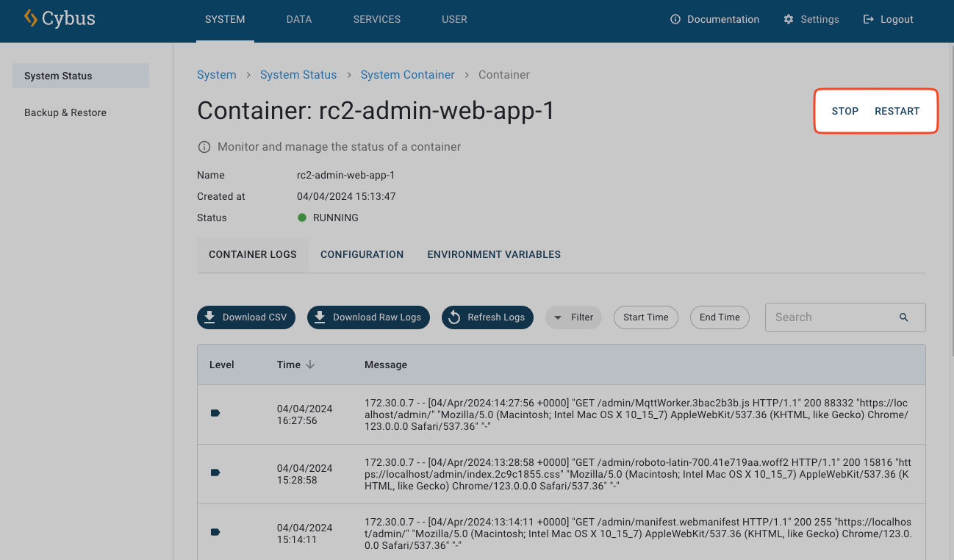Download the logs as CSV
The width and height of the screenshot is (954, 560).
(x=246, y=317)
